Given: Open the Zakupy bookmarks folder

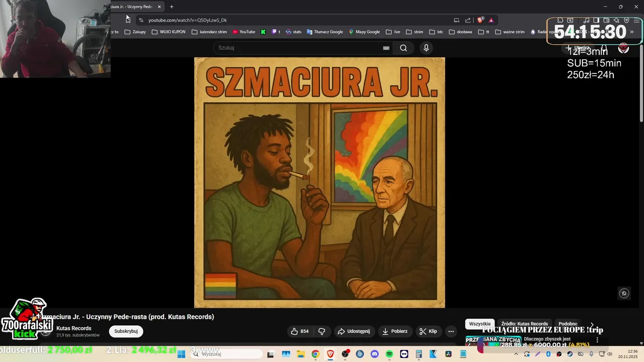Looking at the screenshot, I should pos(135,32).
